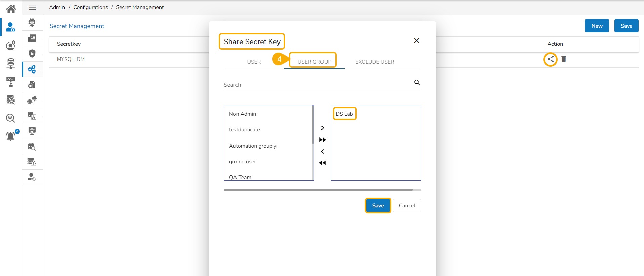Viewport: 644px width, 276px height.
Task: Select DS Lab in the selected groups list
Action: click(x=344, y=114)
